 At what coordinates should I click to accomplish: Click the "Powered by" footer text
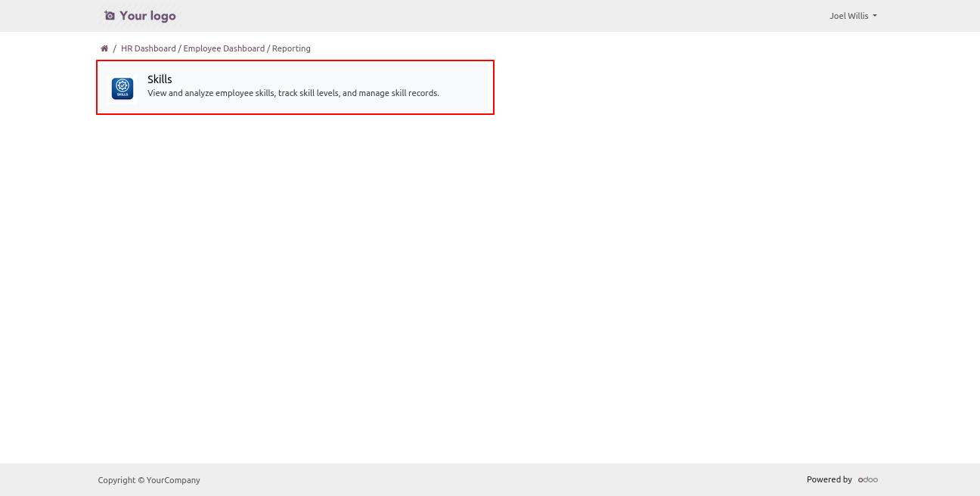[x=829, y=479]
